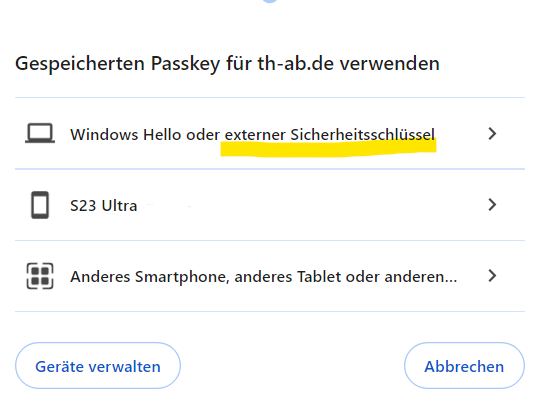The height and width of the screenshot is (408, 540).
Task: Click empty space in the S23 Ultra row
Action: point(310,205)
